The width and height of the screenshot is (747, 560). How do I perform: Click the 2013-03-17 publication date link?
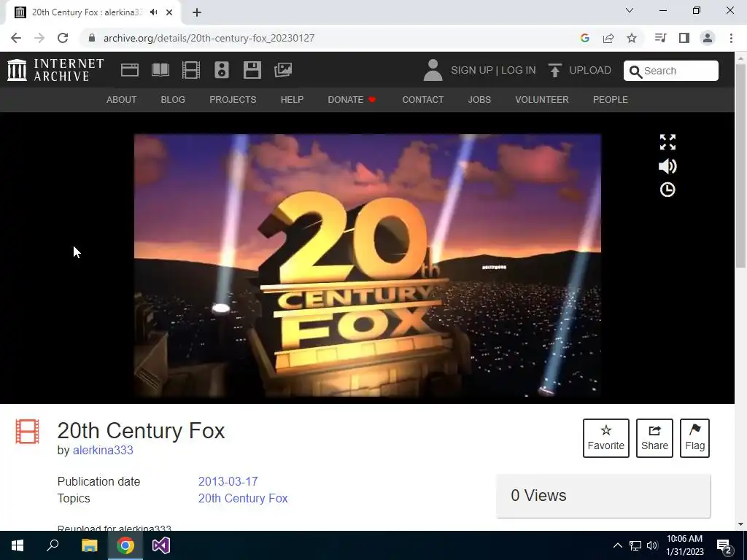pos(228,481)
